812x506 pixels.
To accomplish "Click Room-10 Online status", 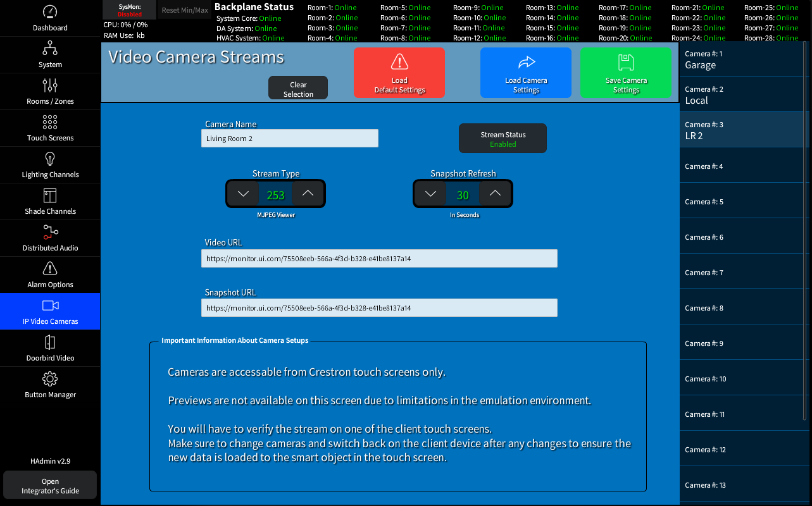I will (480, 18).
